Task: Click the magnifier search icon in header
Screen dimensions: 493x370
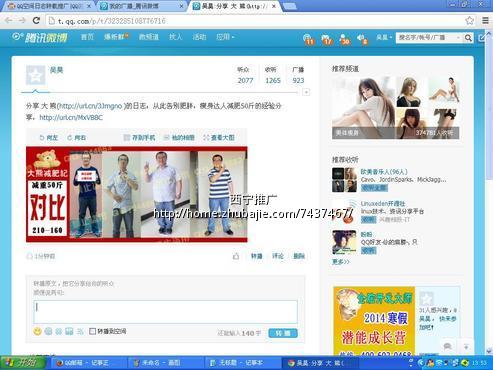Action: [x=468, y=38]
